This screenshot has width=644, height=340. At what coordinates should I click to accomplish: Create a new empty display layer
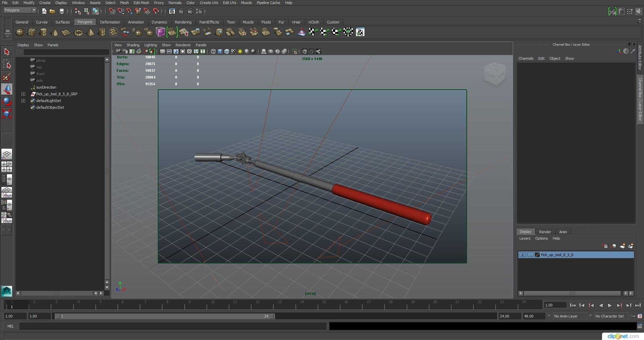(x=622, y=246)
